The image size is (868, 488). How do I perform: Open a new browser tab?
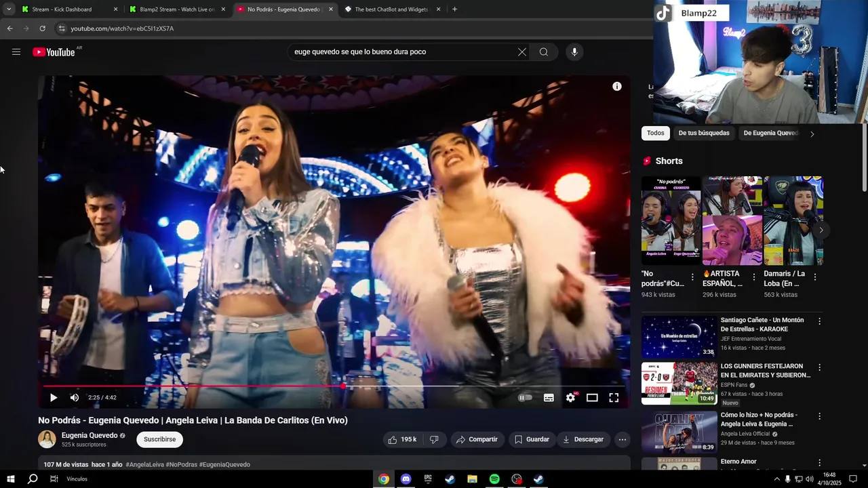click(454, 9)
